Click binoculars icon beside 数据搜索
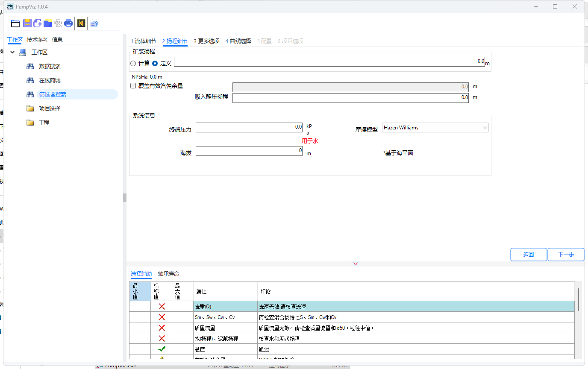Viewport: 588px width, 369px height. tap(30, 66)
